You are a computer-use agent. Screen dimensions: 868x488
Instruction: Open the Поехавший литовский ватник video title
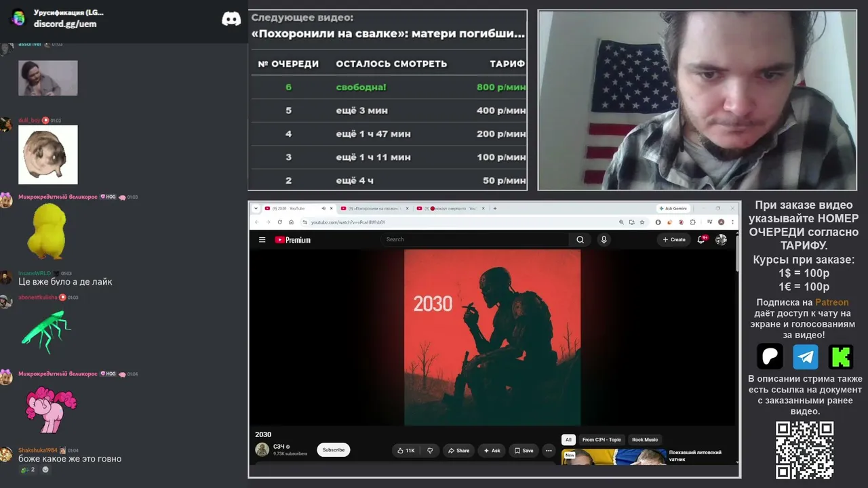[x=695, y=455]
